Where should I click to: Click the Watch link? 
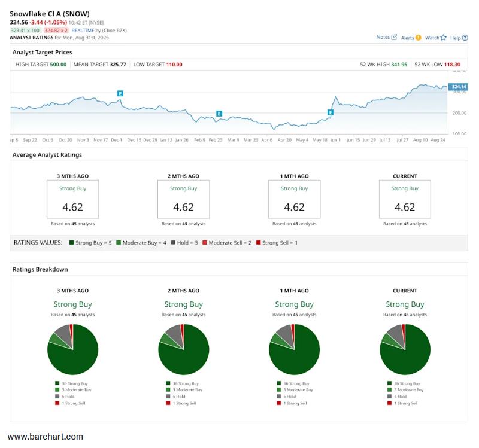coord(432,38)
